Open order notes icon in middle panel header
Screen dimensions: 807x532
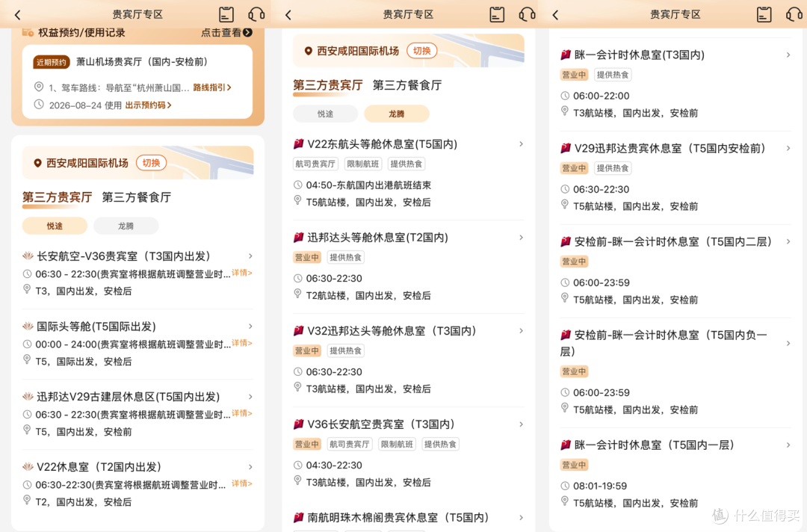click(x=497, y=14)
